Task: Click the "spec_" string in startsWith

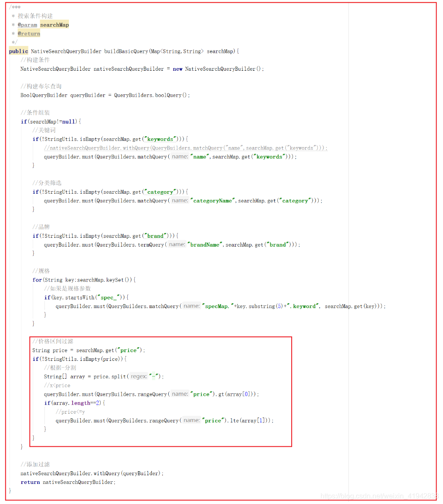Action: click(x=109, y=297)
